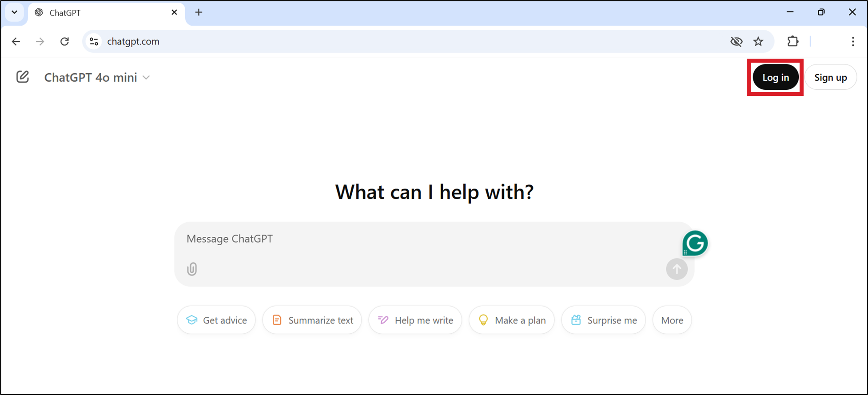Open Chrome's three-dot menu

[x=853, y=41]
